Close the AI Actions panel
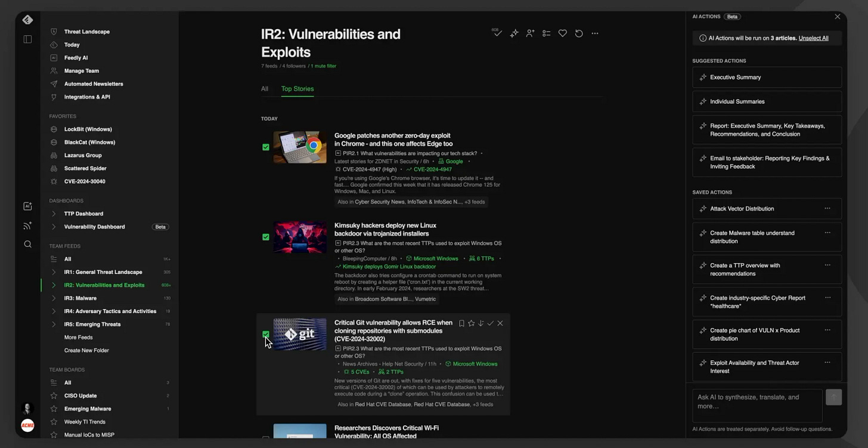Viewport: 868px width, 448px height. coord(838,17)
